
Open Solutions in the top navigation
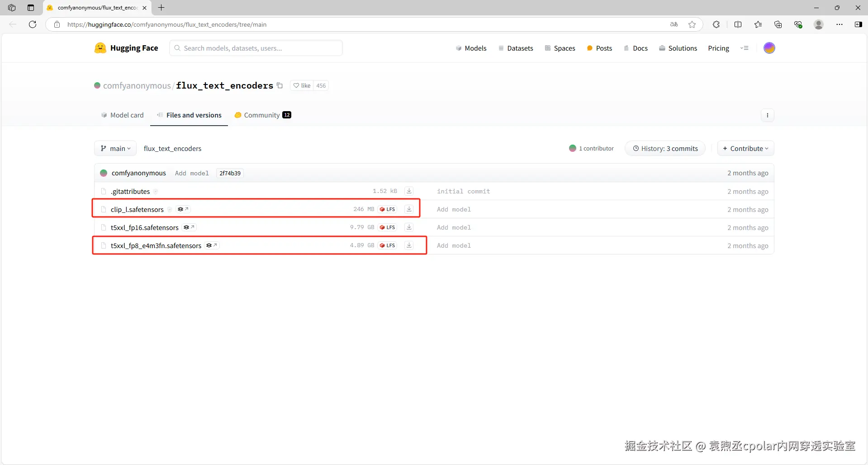tap(678, 48)
